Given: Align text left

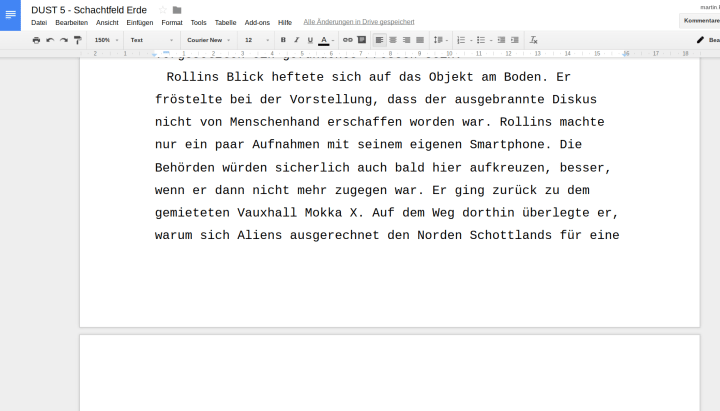Looking at the screenshot, I should 379,40.
